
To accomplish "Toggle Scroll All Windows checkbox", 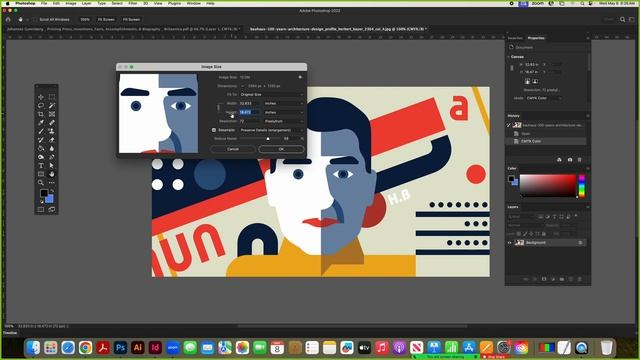I will point(36,19).
